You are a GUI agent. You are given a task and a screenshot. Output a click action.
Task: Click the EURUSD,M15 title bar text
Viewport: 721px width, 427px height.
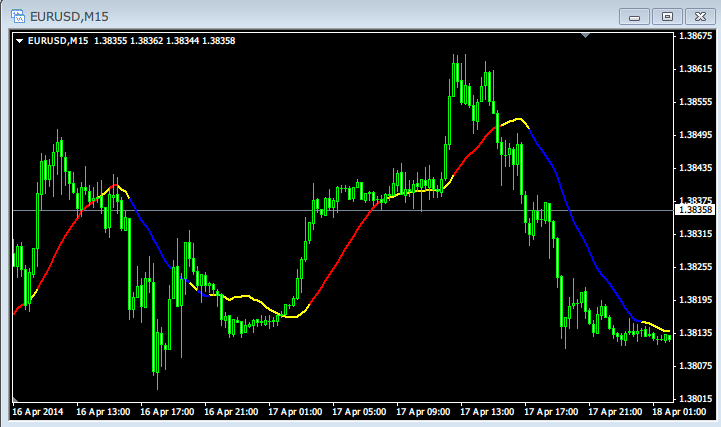[69, 17]
